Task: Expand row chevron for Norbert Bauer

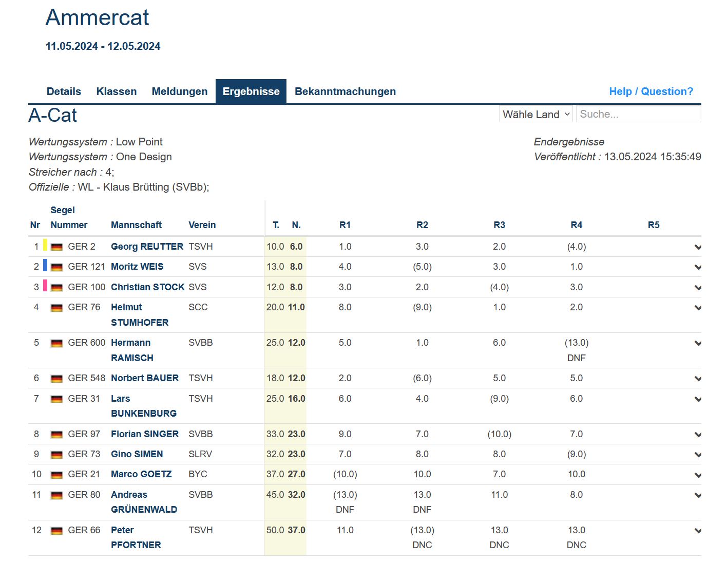Action: tap(697, 379)
